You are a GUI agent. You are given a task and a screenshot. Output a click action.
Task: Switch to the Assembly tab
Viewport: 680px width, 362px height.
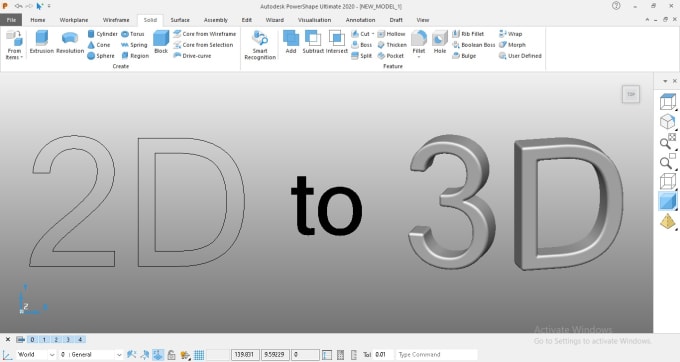[216, 20]
